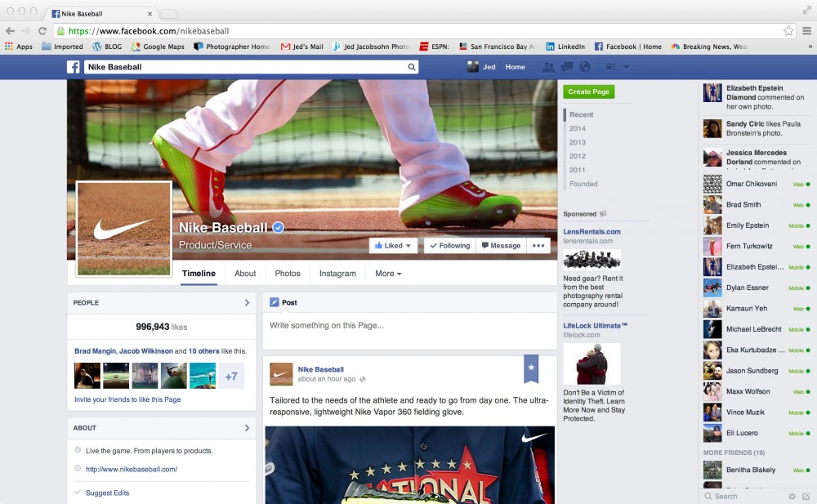Open chat settings gear icon
817x504 pixels.
click(792, 496)
